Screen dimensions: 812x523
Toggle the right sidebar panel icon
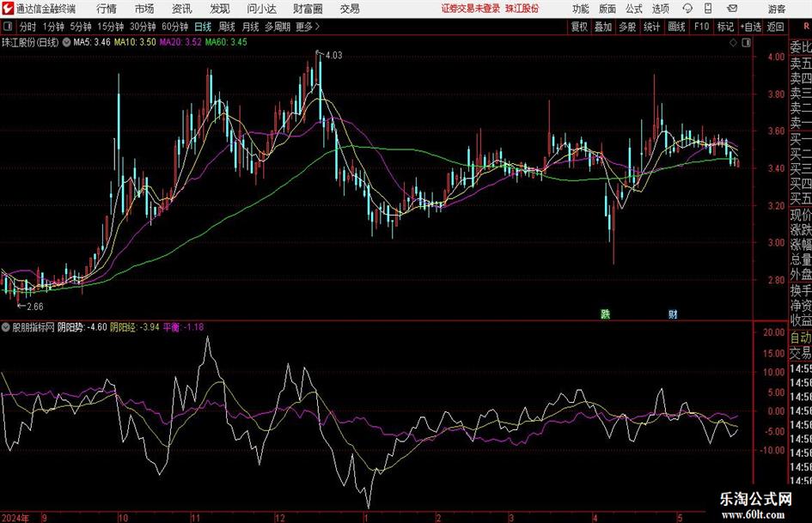[x=746, y=43]
